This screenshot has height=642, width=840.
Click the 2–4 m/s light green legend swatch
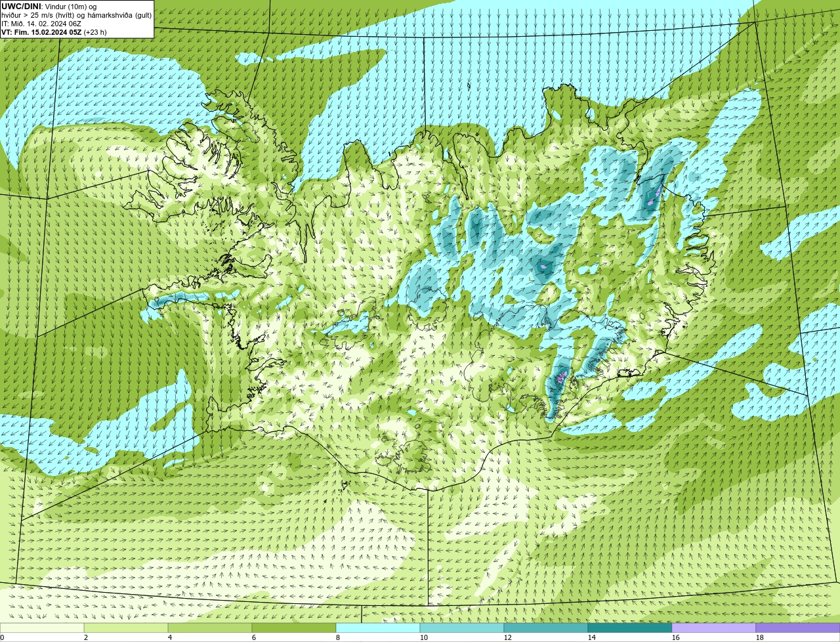click(126, 628)
